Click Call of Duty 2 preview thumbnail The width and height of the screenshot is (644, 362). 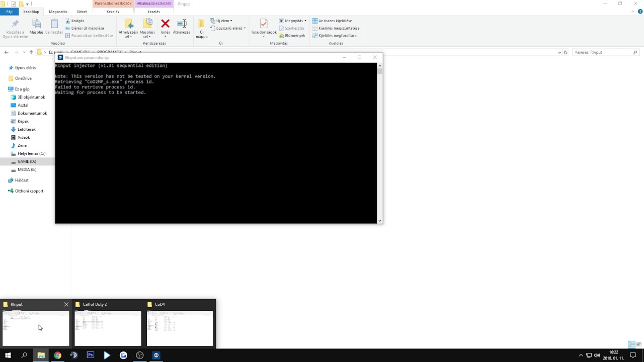point(108,328)
